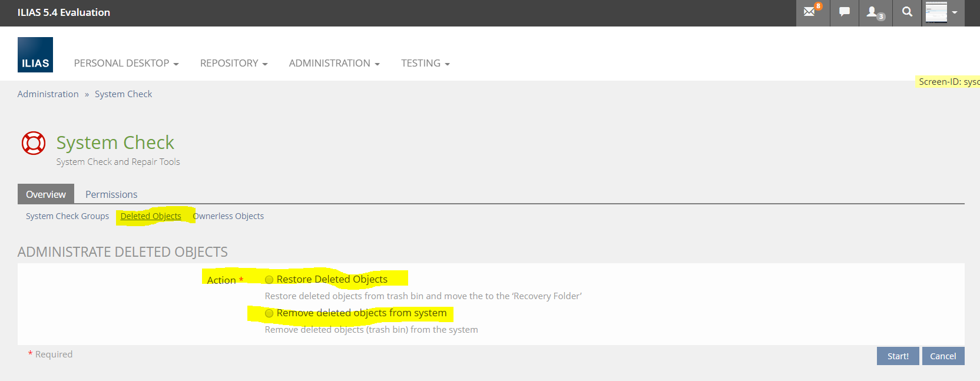
Task: Switch to the Overview tab
Action: pyautogui.click(x=46, y=194)
